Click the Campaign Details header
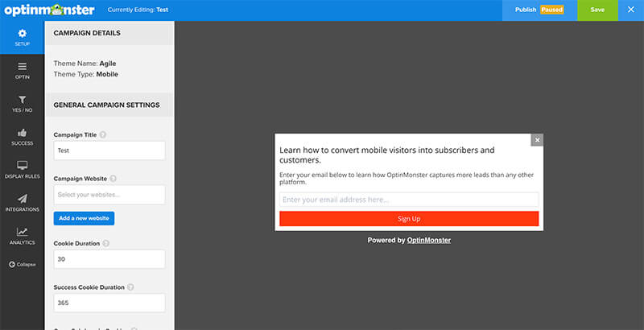 pyautogui.click(x=109, y=33)
